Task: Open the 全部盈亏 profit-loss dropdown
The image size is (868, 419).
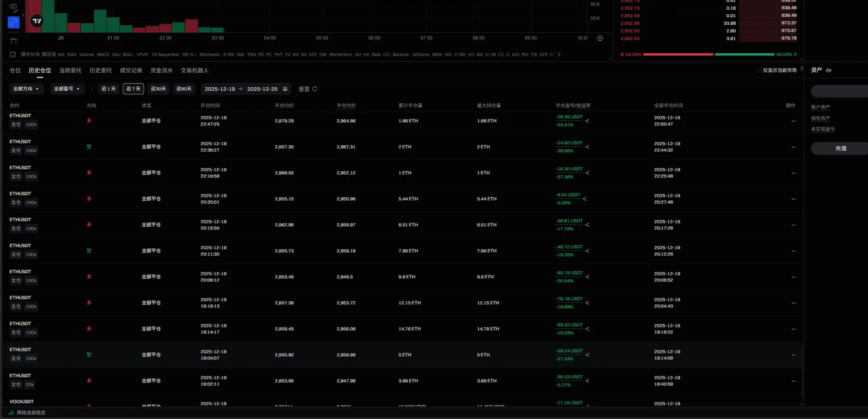Action: coord(67,89)
